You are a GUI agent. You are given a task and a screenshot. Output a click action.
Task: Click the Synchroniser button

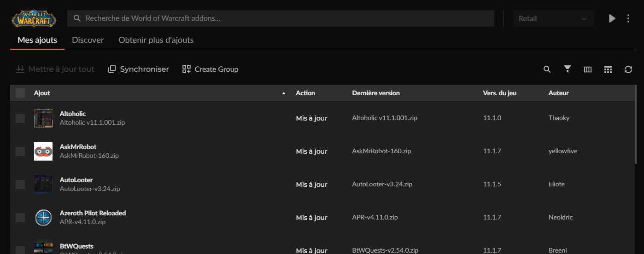click(x=138, y=69)
